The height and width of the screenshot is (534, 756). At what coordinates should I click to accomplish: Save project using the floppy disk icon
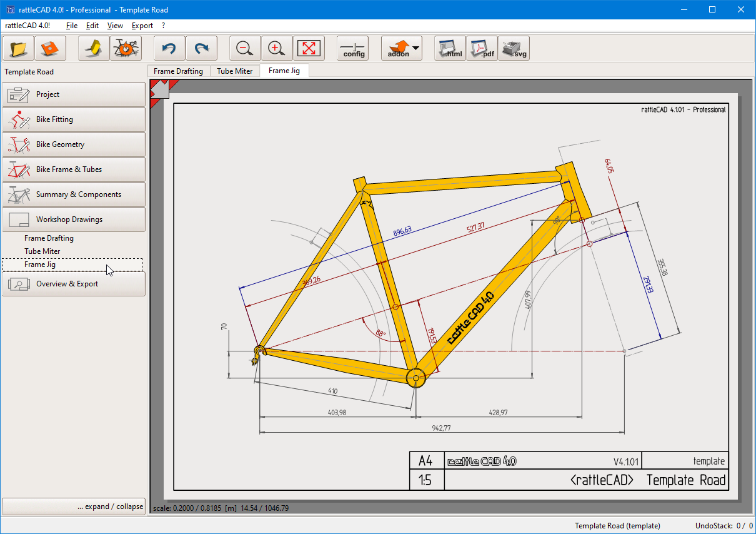click(x=50, y=48)
